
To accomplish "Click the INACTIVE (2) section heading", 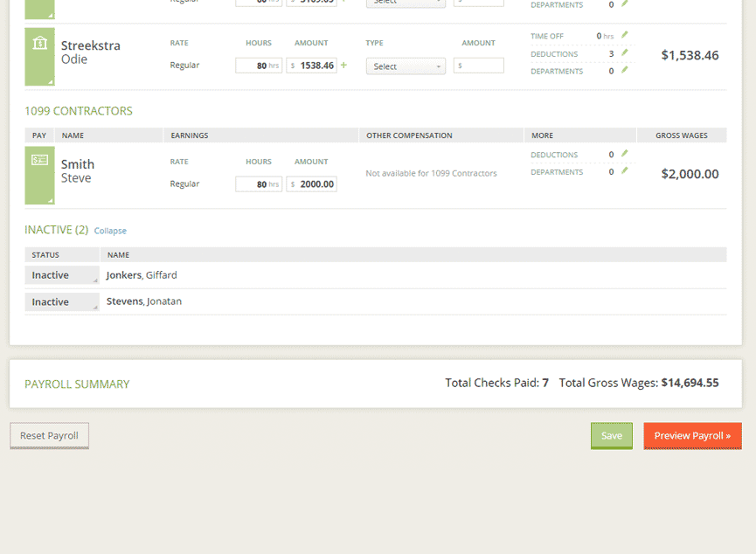I will 57,230.
